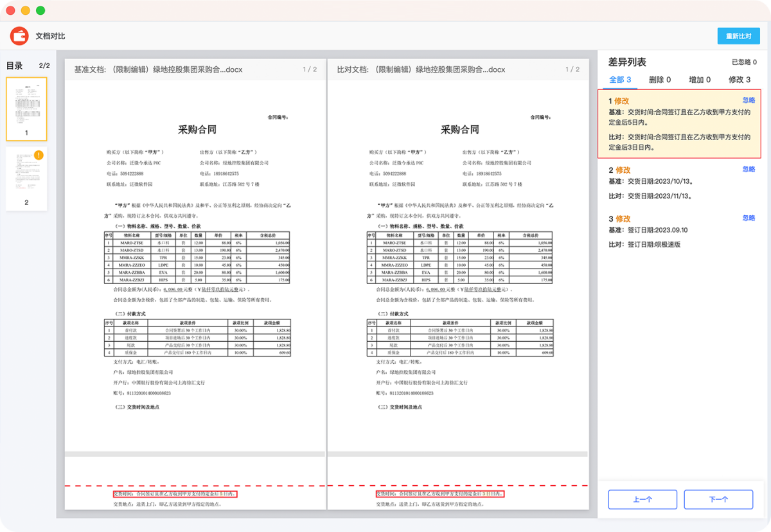771x532 pixels.
Task: Click the warning badge on page 2 thumbnail
Action: [39, 155]
